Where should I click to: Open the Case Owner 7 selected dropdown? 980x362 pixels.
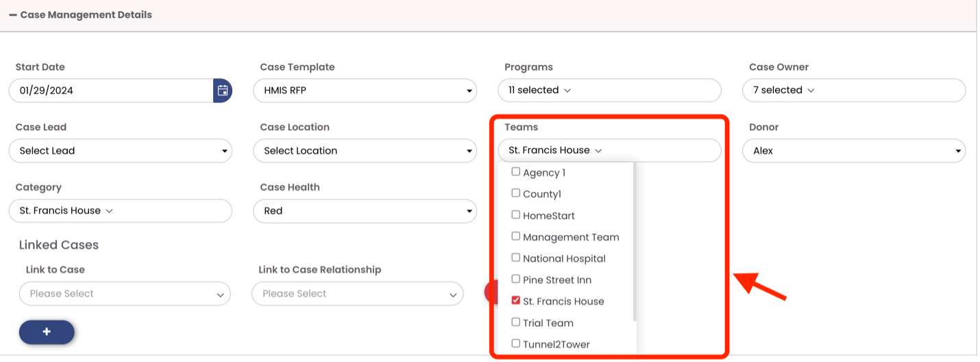pos(854,90)
